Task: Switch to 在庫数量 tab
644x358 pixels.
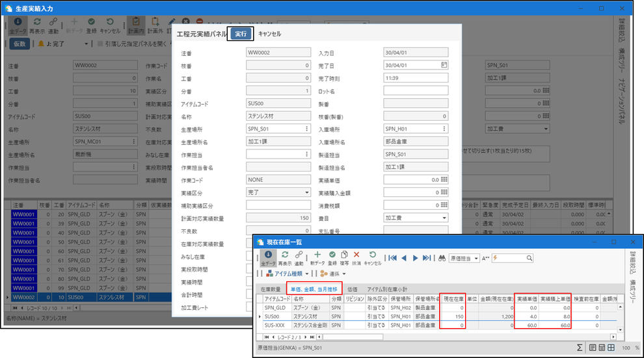Action: pyautogui.click(x=271, y=289)
